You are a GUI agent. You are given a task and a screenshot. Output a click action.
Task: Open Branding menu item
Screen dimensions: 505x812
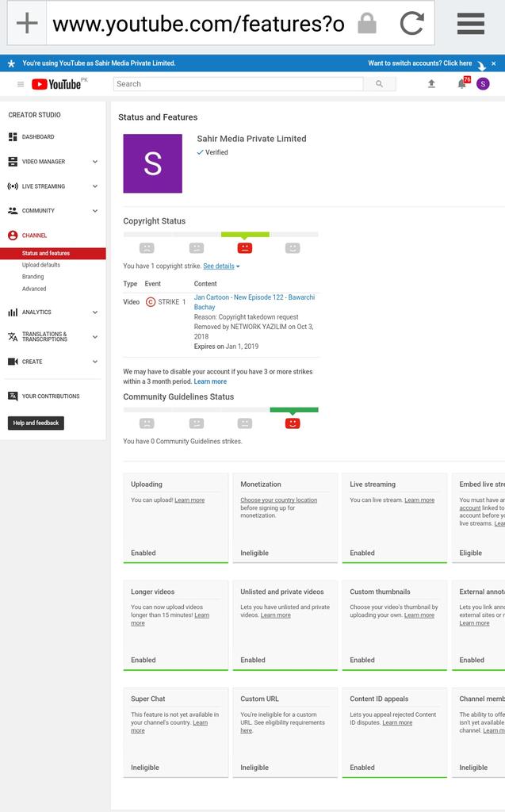coord(33,277)
